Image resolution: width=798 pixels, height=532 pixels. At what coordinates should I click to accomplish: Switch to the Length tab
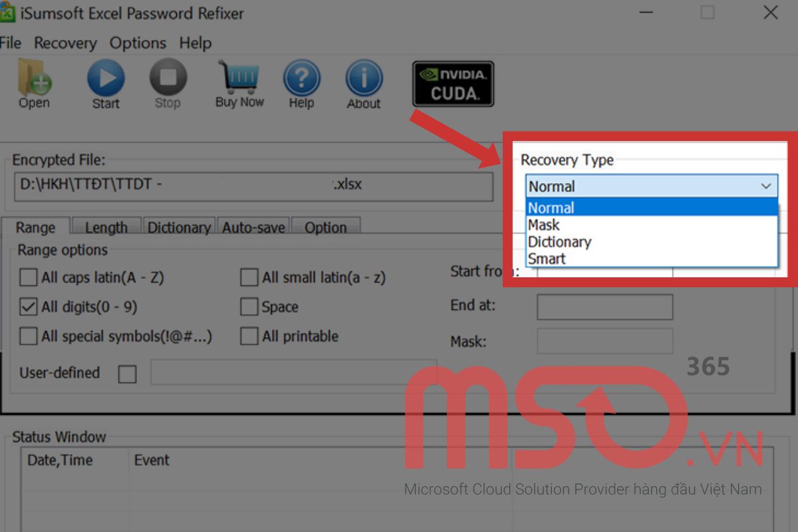coord(106,227)
